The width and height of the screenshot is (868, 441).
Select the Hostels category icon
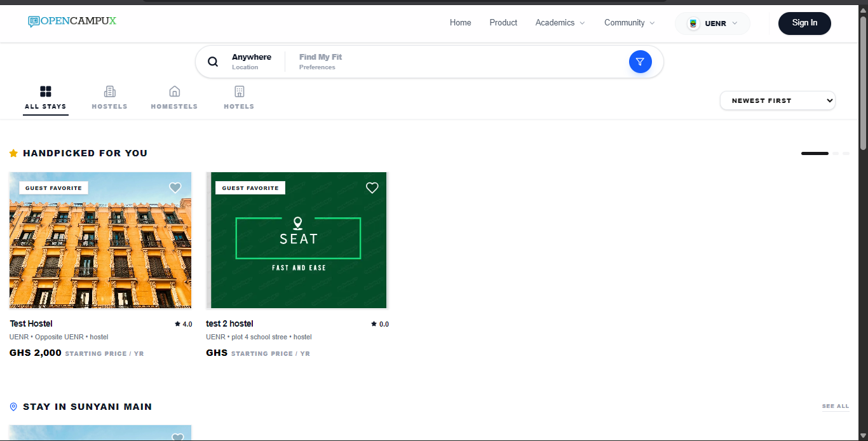[x=110, y=92]
